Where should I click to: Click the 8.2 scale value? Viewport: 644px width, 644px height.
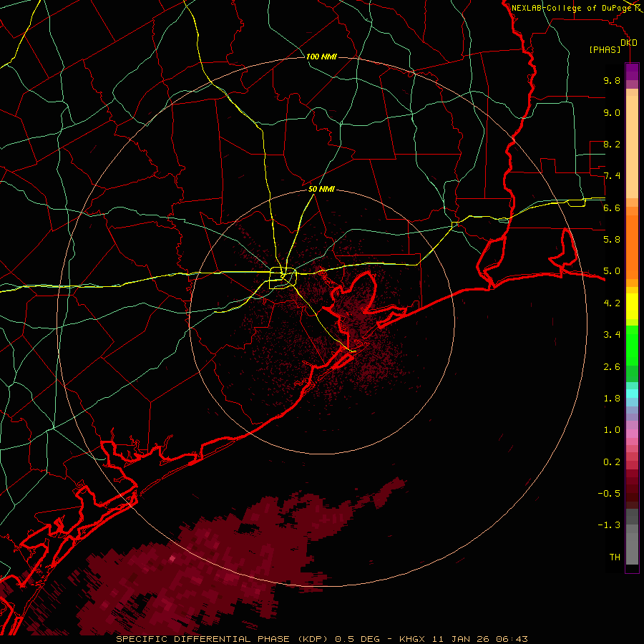(612, 144)
